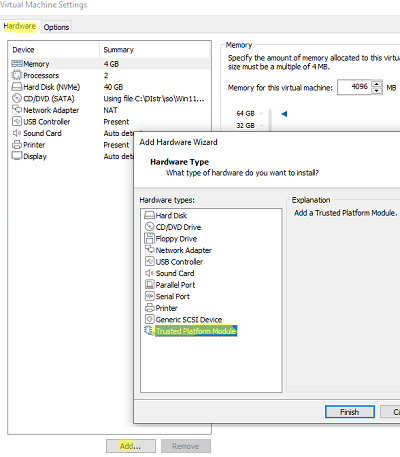
Task: Click the Hard Disk (NVMe) icon
Action: tap(17, 87)
